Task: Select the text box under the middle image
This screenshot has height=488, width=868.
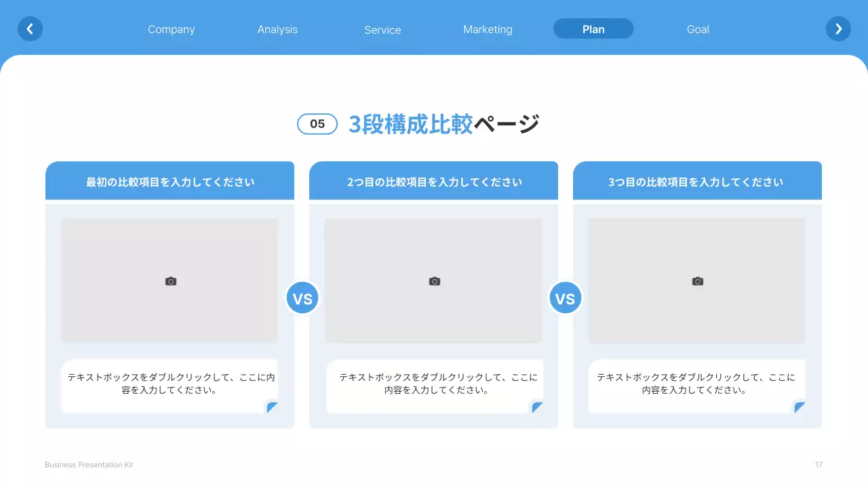Action: [434, 384]
